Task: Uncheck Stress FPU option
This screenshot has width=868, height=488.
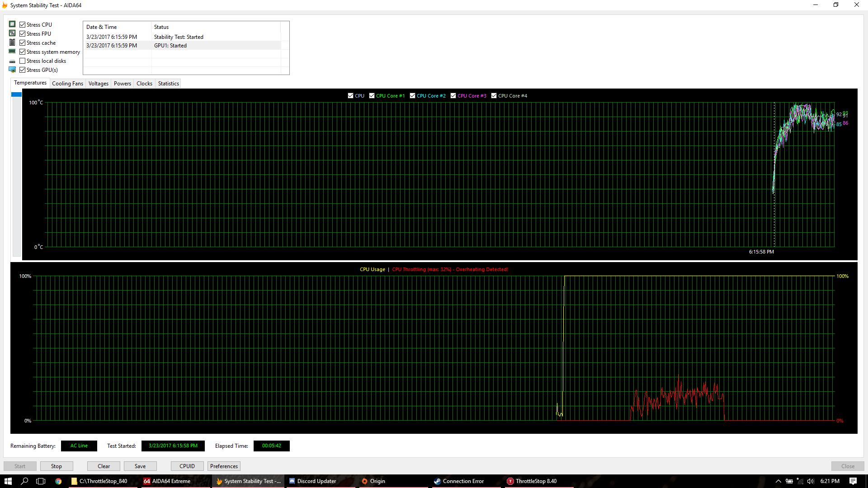Action: click(22, 33)
